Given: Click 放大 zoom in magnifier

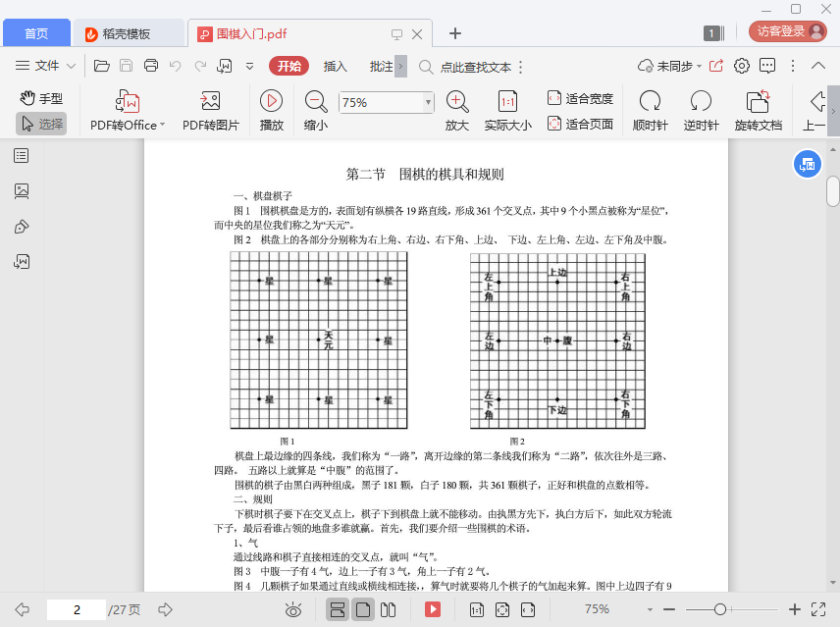Looking at the screenshot, I should (457, 111).
